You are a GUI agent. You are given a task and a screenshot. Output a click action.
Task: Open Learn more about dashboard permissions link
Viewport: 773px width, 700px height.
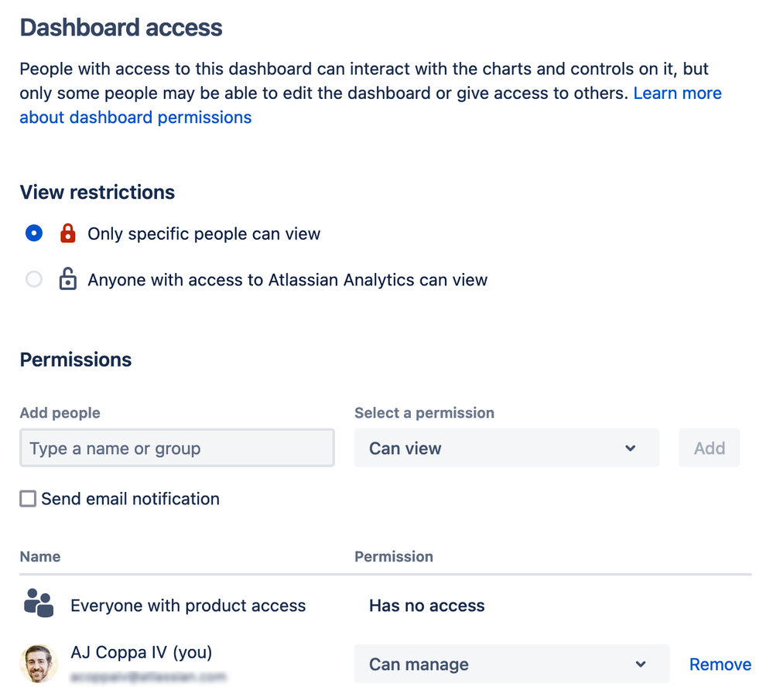(x=677, y=94)
